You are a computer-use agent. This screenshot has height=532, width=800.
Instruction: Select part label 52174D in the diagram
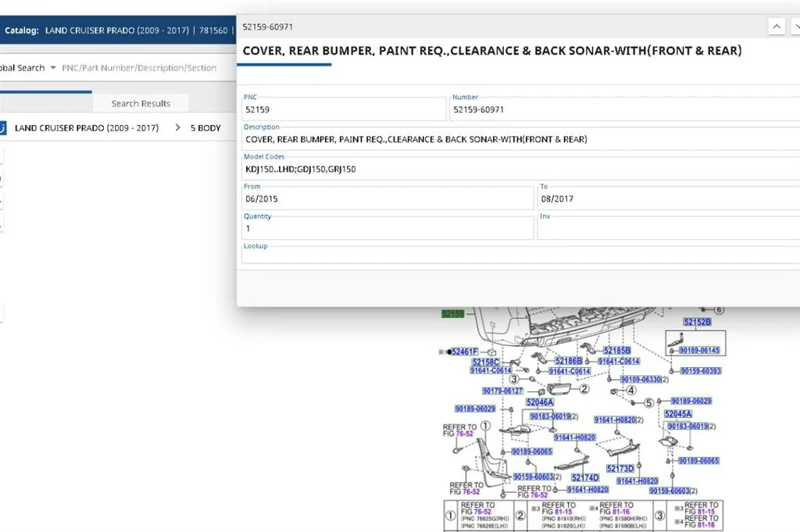point(584,477)
